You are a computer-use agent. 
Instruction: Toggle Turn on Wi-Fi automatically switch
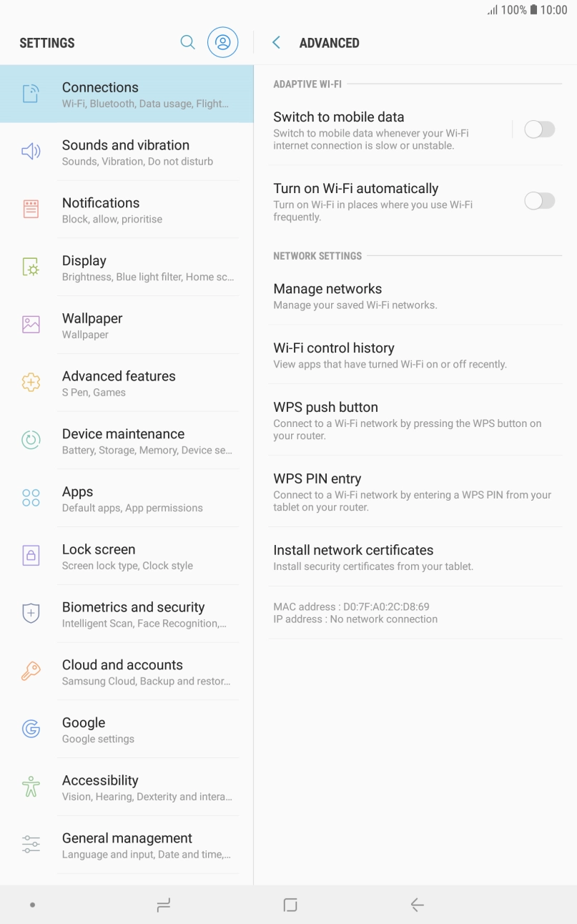[x=539, y=201]
